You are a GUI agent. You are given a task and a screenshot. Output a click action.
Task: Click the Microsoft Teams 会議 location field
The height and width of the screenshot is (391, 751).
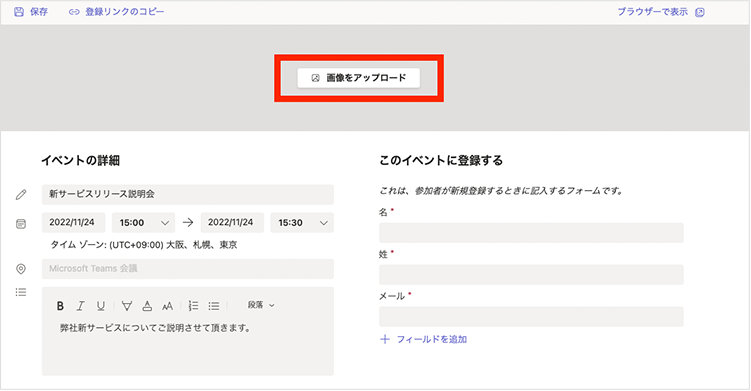click(188, 268)
